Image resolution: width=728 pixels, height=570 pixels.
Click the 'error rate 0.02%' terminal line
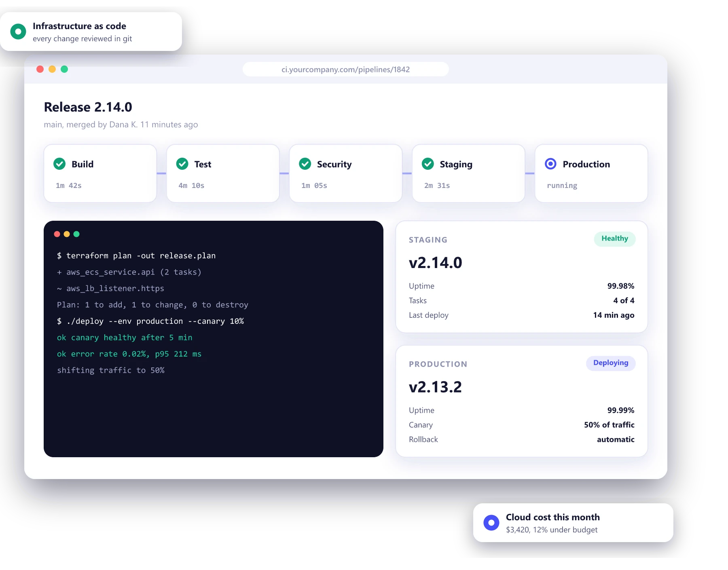pos(129,354)
